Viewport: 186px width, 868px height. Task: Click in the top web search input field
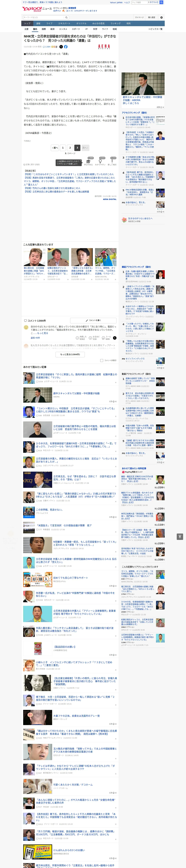point(145,2)
